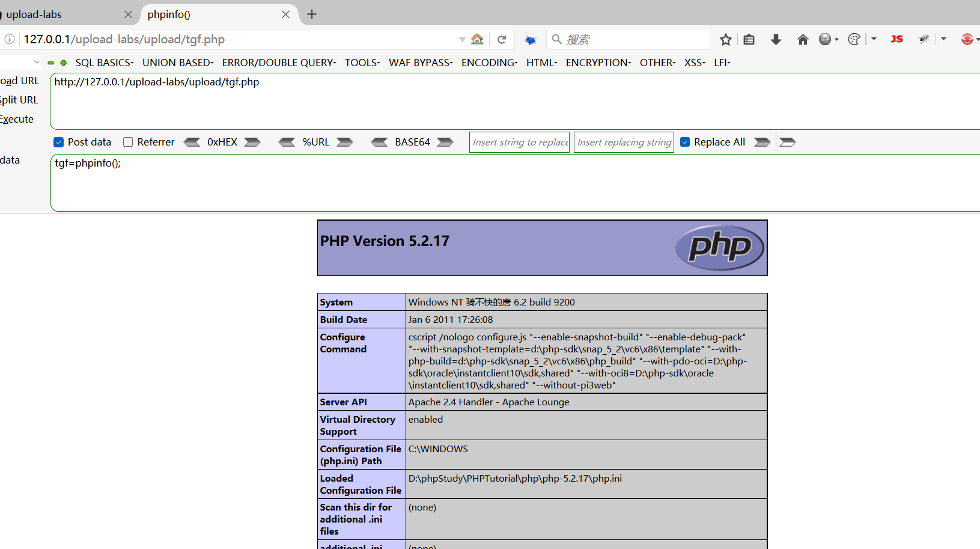Decode hex with left arrow before 0xHEX

(x=192, y=142)
